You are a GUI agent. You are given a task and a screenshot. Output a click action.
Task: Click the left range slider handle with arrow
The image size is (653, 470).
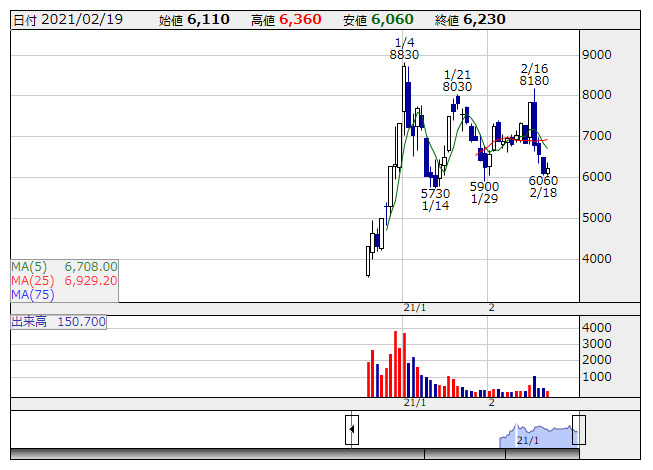352,430
